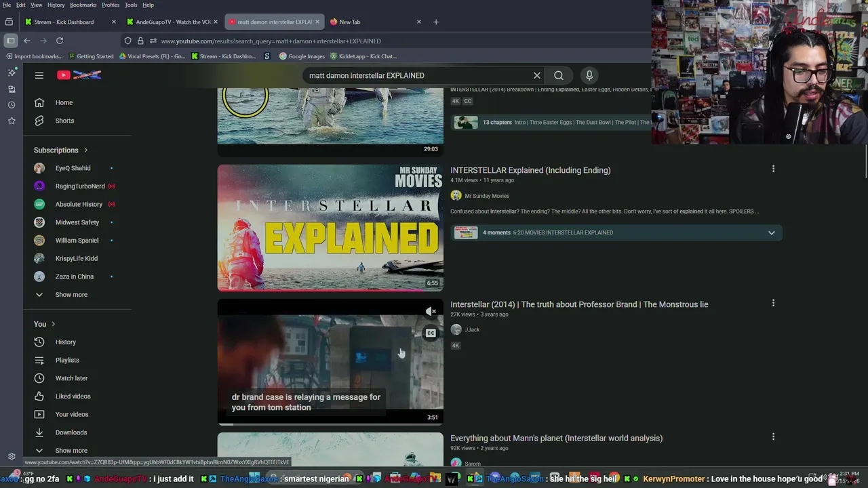
Task: Expand the You section arrow
Action: pyautogui.click(x=53, y=324)
